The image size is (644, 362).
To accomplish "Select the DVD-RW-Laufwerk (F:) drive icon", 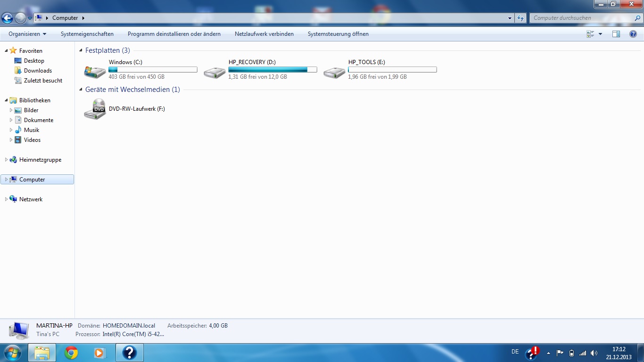I will (95, 109).
